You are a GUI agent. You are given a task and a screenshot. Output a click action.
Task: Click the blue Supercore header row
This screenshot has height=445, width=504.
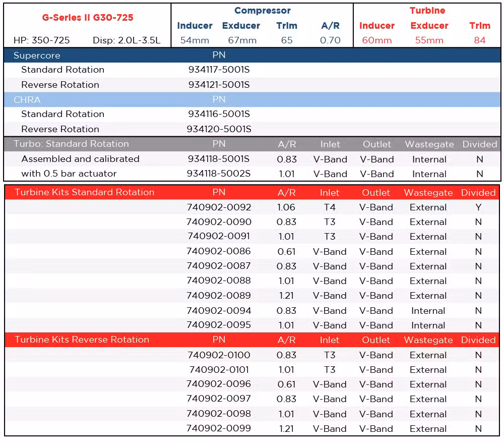click(252, 55)
